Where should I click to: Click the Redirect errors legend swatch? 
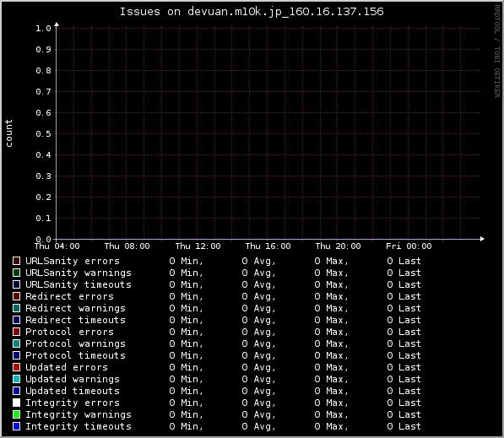(x=16, y=296)
